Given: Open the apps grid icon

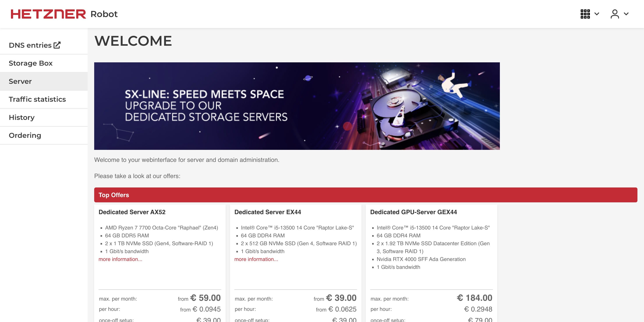Looking at the screenshot, I should [x=585, y=14].
